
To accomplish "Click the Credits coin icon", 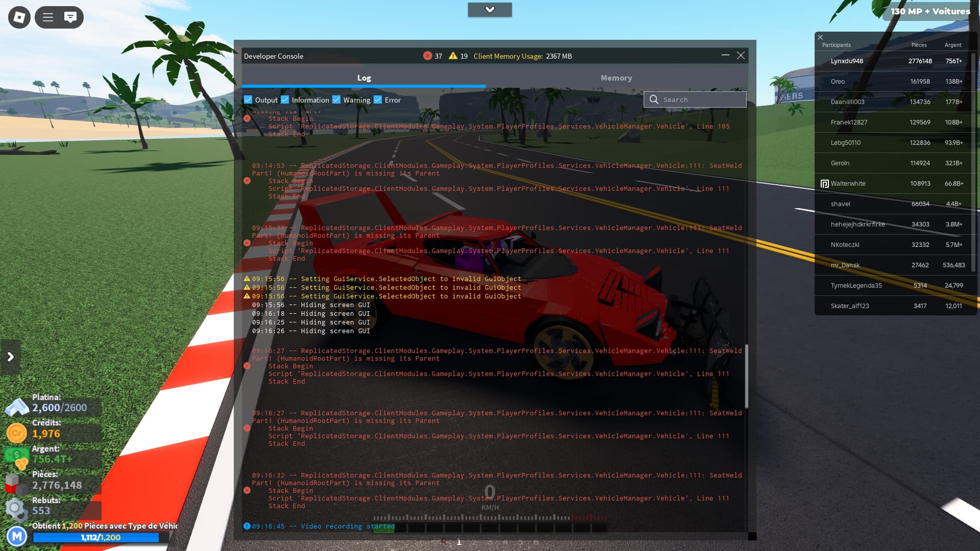I will tap(16, 433).
